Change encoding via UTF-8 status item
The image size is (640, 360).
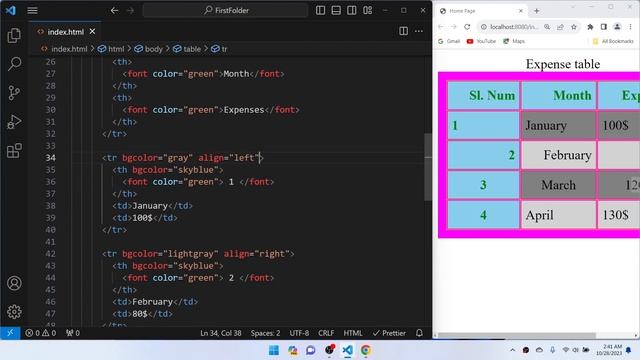coord(299,333)
